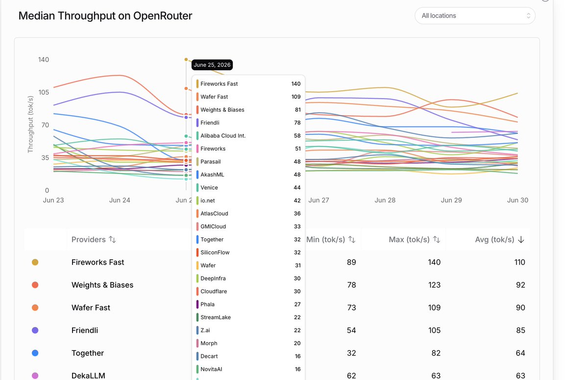This screenshot has width=588, height=380.
Task: Click the Weights & Biases color dot in table
Action: [35, 285]
